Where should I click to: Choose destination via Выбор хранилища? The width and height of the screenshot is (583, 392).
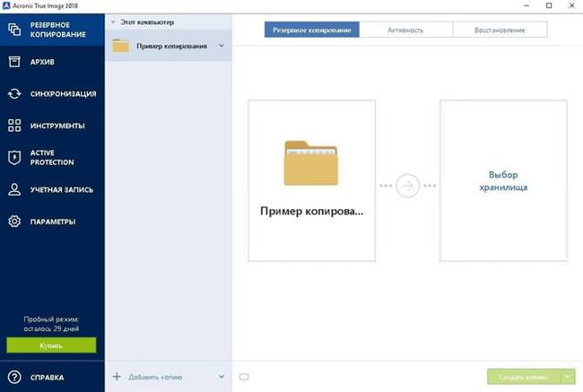click(503, 181)
